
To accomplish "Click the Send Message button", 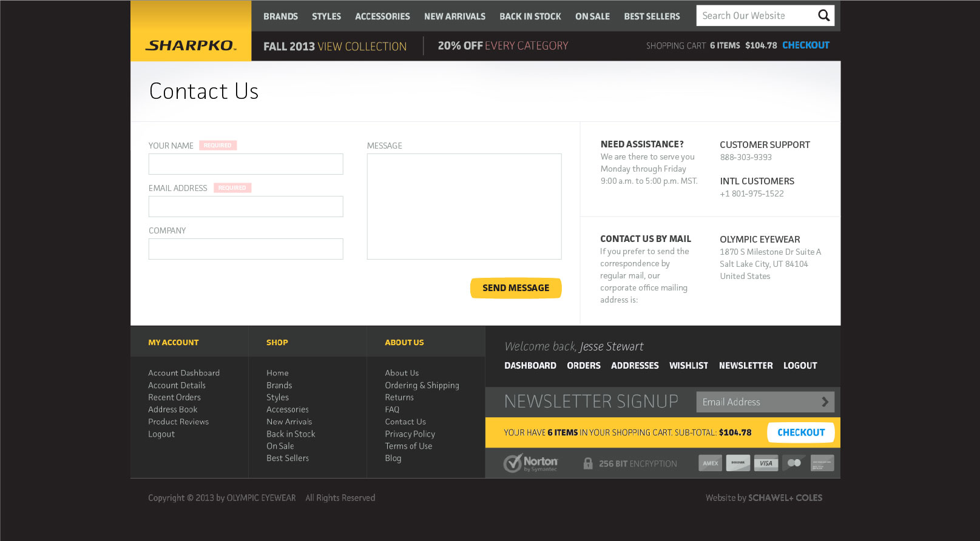I will point(516,288).
